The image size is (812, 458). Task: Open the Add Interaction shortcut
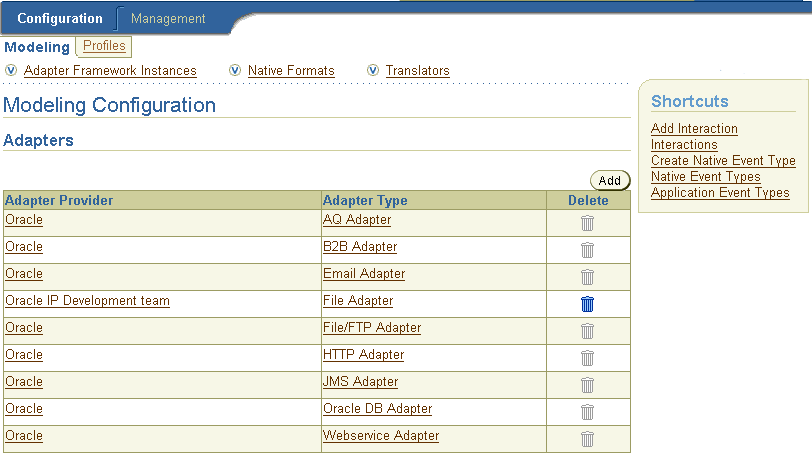[x=694, y=128]
